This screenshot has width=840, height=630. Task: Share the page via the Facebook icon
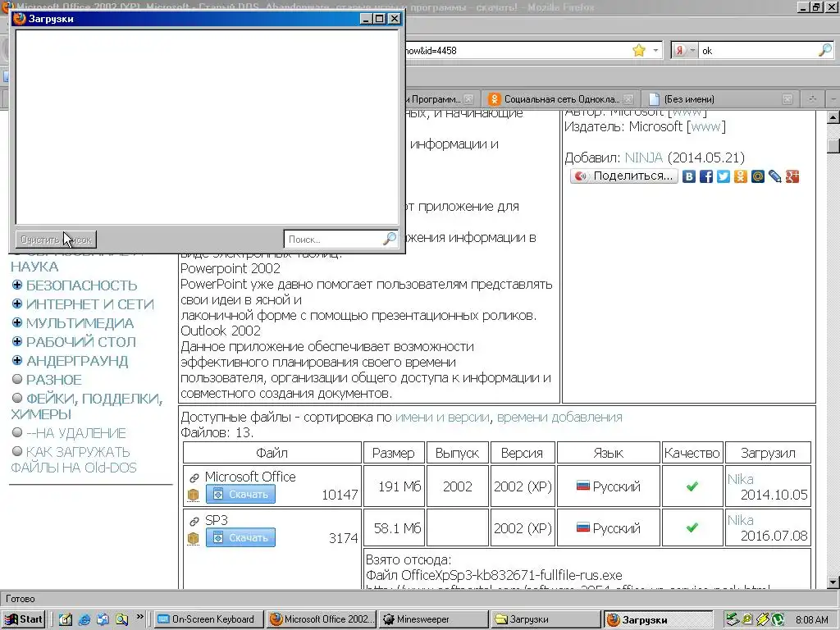(x=706, y=176)
